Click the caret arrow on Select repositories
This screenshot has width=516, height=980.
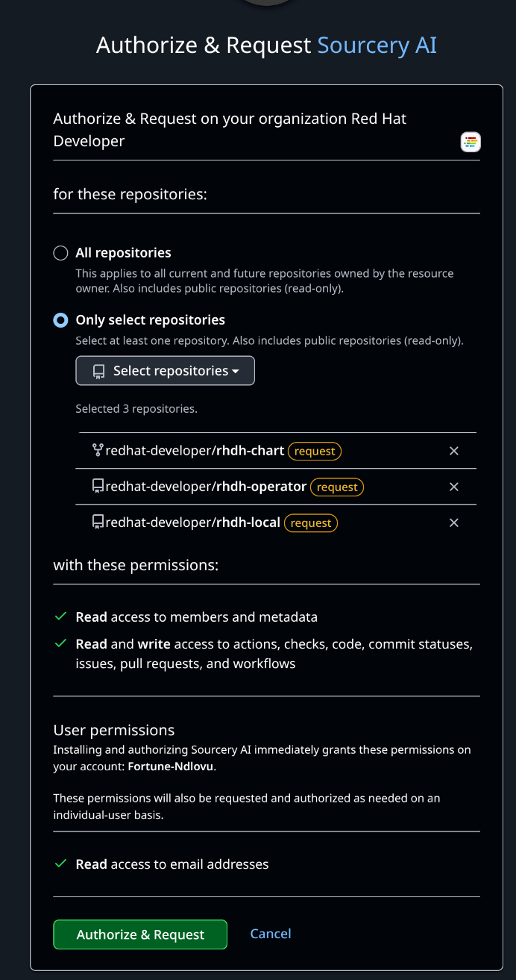pos(236,372)
